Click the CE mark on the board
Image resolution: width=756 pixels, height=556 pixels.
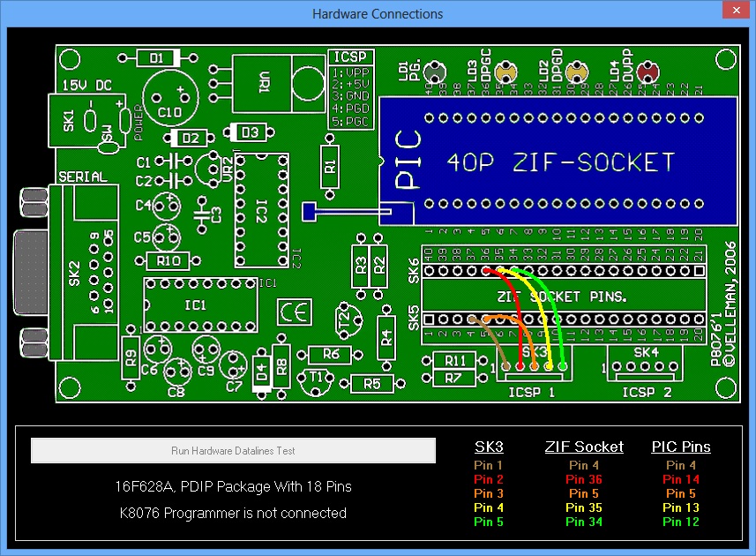pyautogui.click(x=295, y=312)
